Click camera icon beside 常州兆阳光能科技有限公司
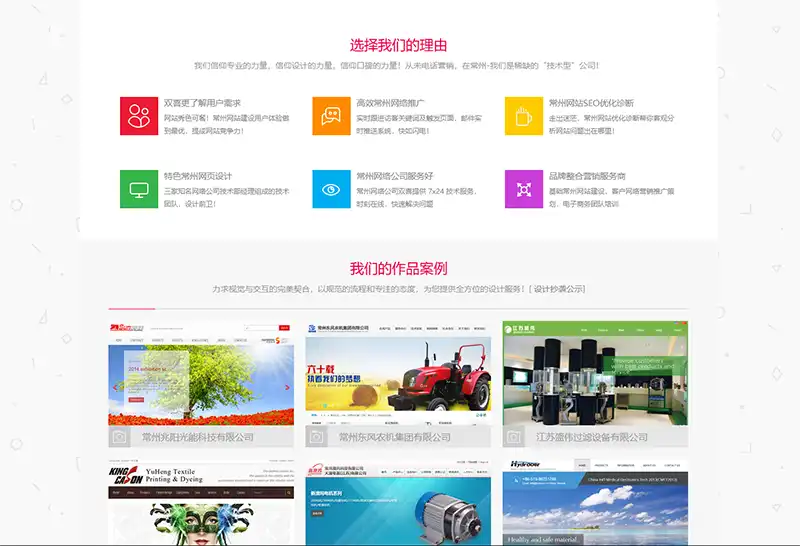The height and width of the screenshot is (546, 800). pyautogui.click(x=120, y=437)
